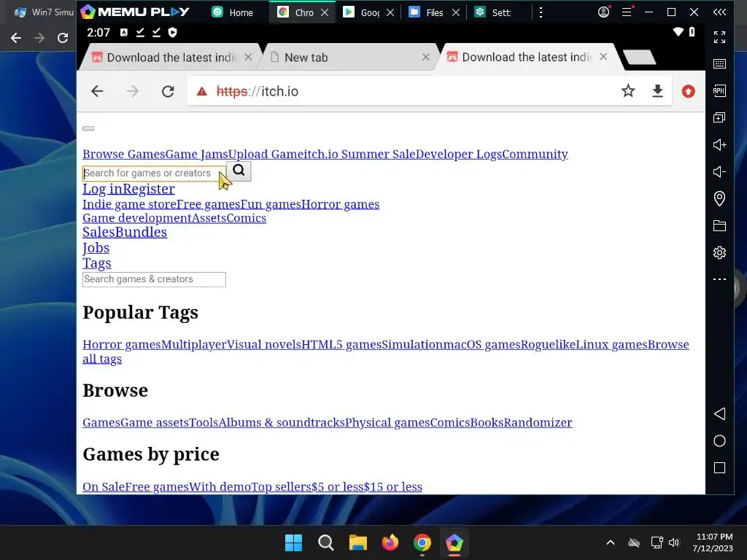
Task: Install APK via MEmu sidebar
Action: (719, 91)
